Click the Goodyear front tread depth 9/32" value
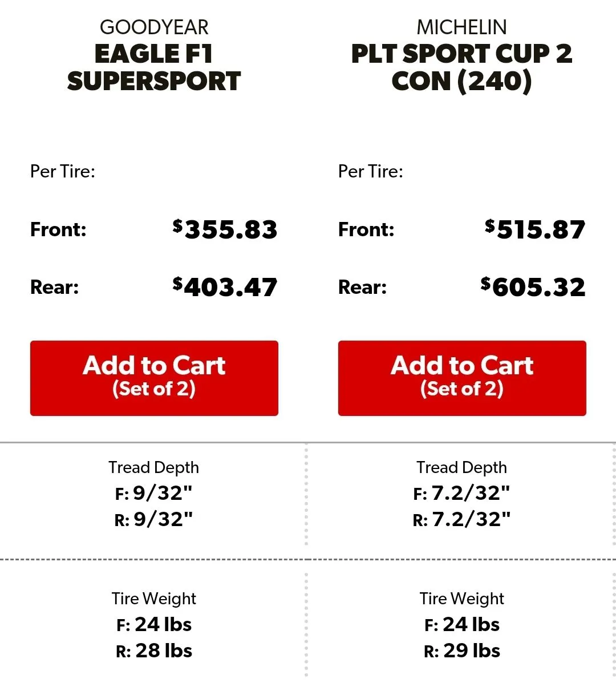616x687 pixels. point(163,493)
